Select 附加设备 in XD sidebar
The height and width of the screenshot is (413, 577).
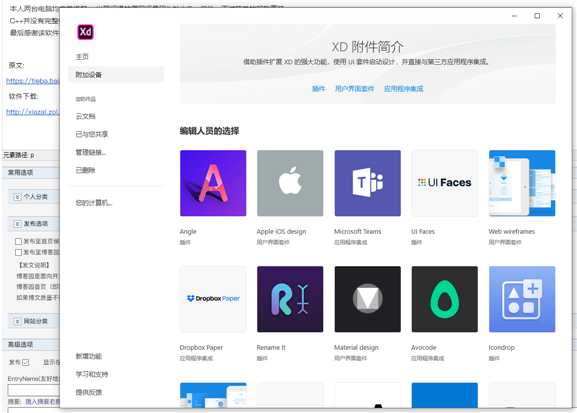pos(116,75)
